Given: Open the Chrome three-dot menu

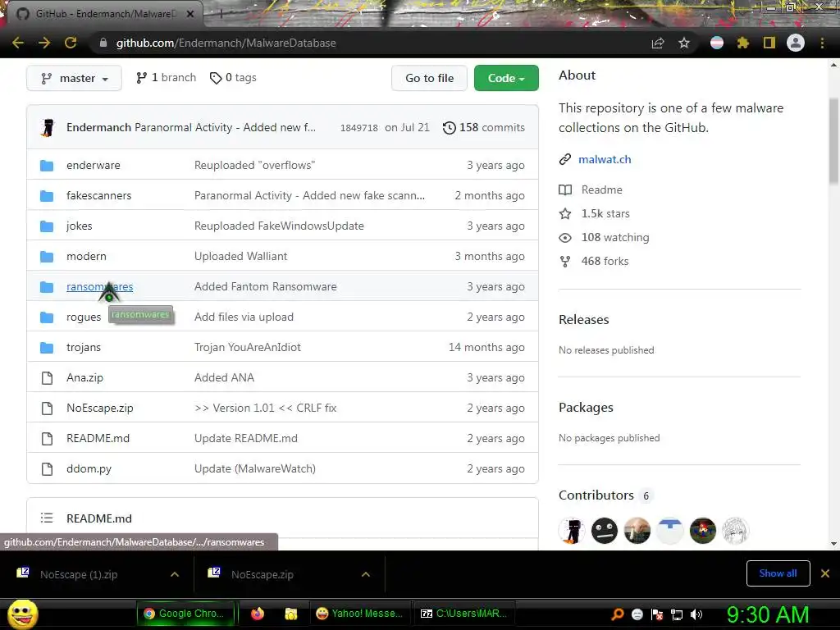Looking at the screenshot, I should pyautogui.click(x=822, y=43).
